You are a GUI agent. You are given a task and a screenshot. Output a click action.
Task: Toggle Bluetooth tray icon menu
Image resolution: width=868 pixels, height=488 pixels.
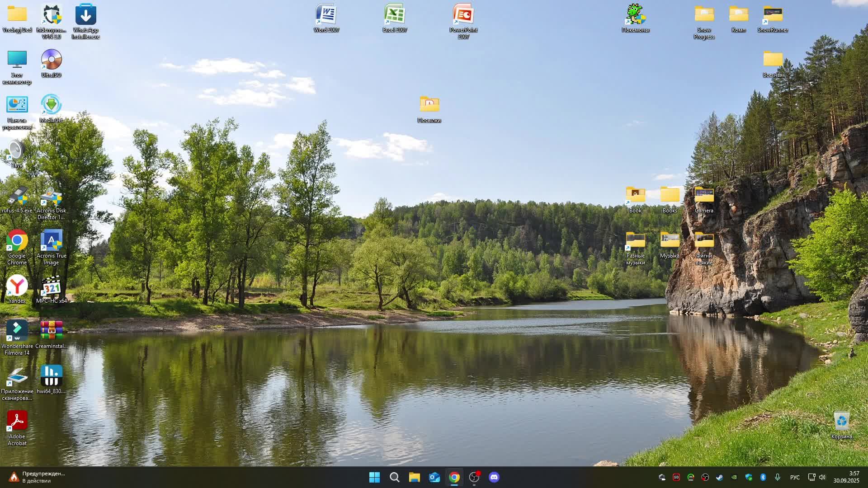(x=763, y=477)
